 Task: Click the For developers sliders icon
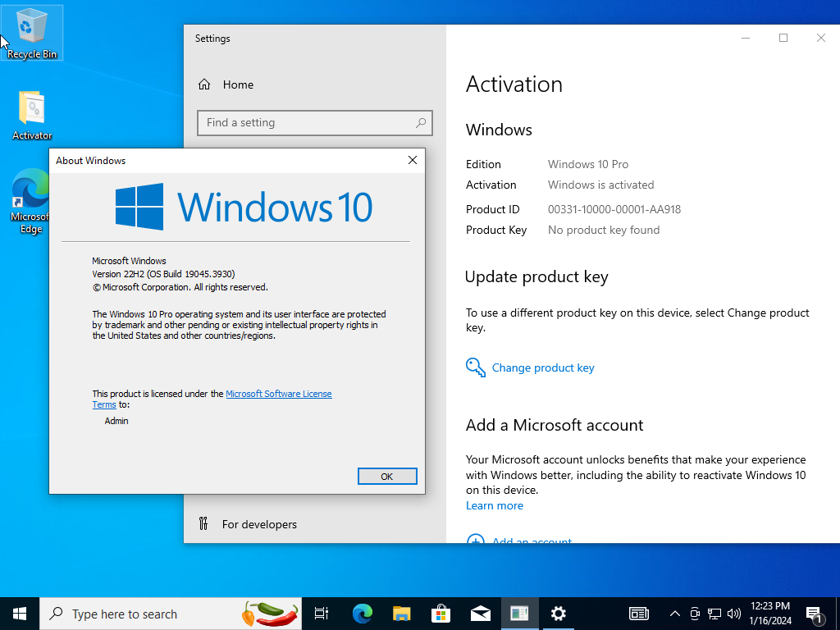[x=203, y=523]
